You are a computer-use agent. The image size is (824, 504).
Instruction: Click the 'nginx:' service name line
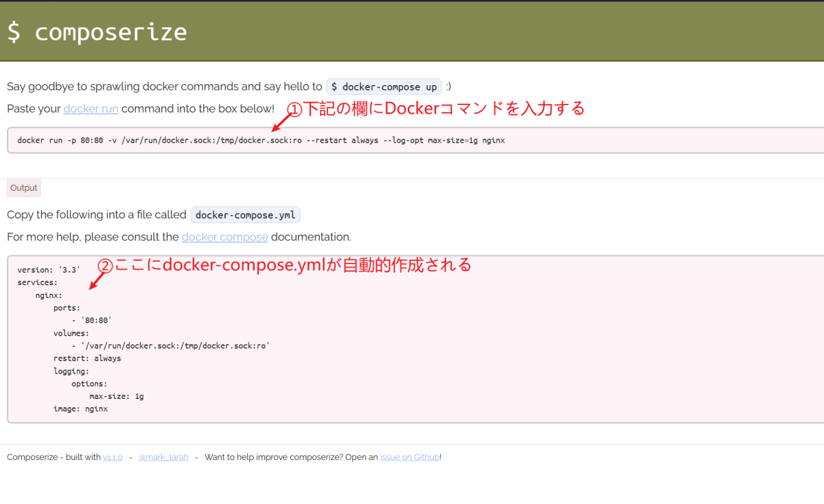pos(49,295)
